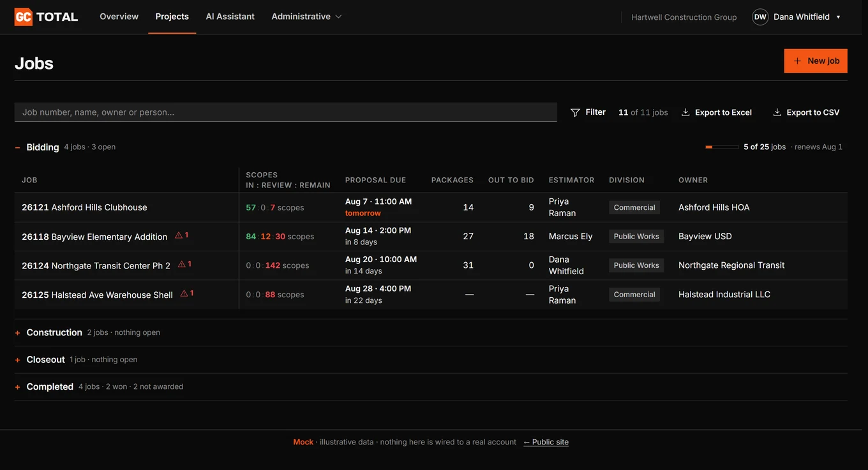Expand the Construction section
The image size is (868, 470).
click(x=18, y=333)
